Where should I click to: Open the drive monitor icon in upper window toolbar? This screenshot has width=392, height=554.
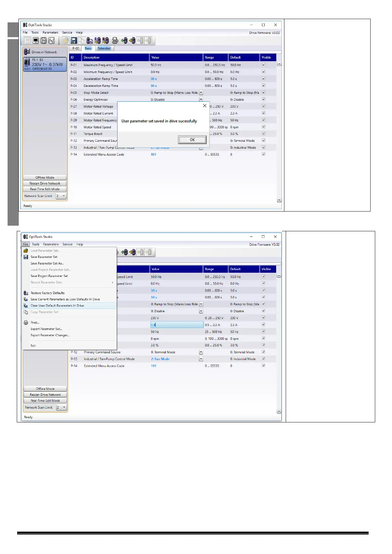[x=36, y=40]
